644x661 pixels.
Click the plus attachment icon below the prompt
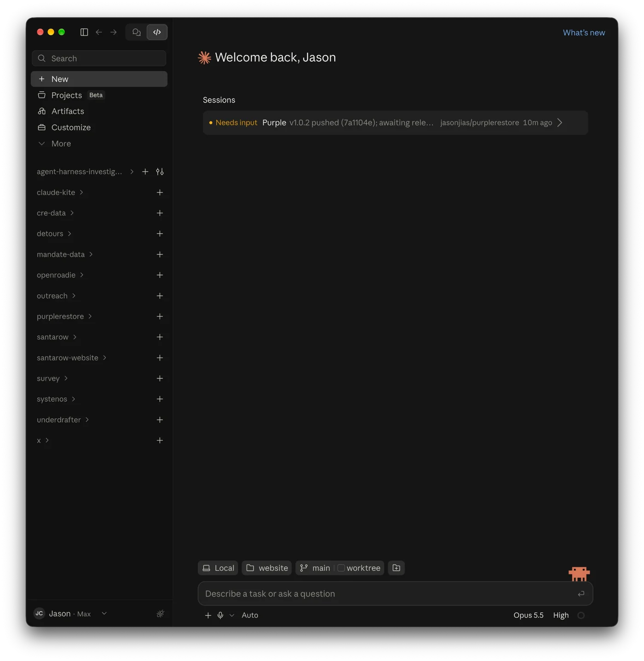208,615
